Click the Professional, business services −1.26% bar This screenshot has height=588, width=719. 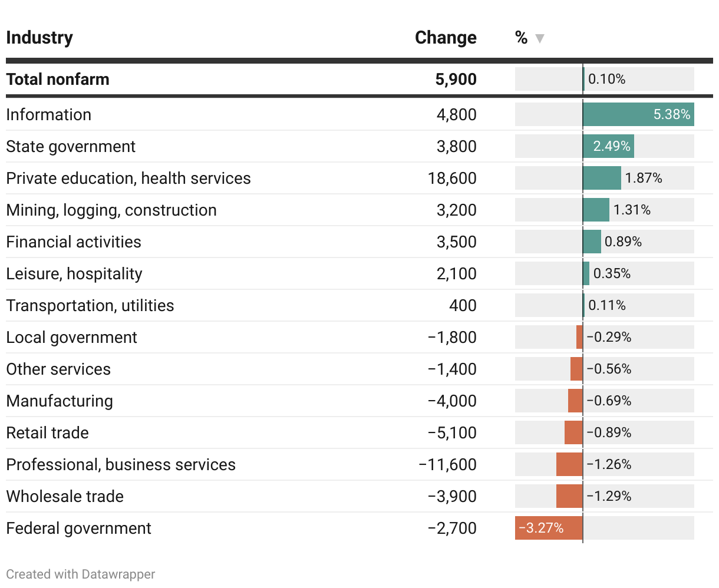pyautogui.click(x=569, y=464)
